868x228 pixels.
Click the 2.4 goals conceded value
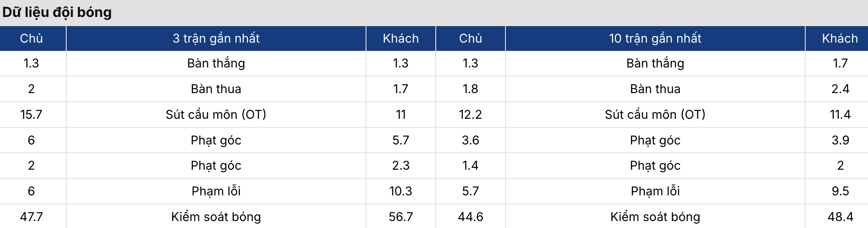tap(840, 89)
